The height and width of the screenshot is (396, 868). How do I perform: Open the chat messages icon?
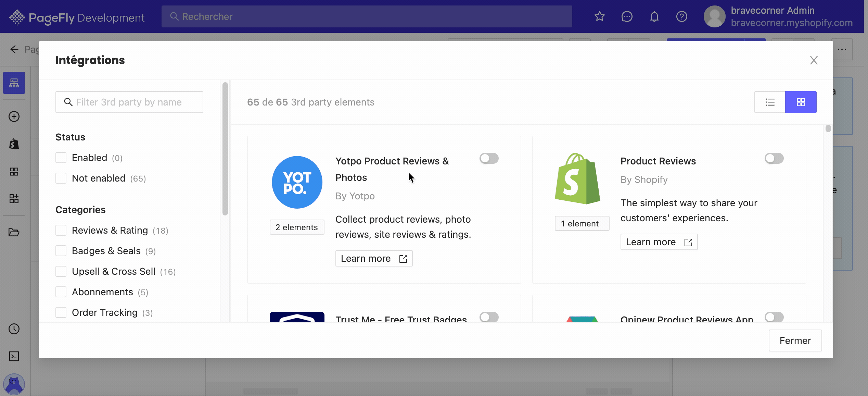click(x=627, y=16)
